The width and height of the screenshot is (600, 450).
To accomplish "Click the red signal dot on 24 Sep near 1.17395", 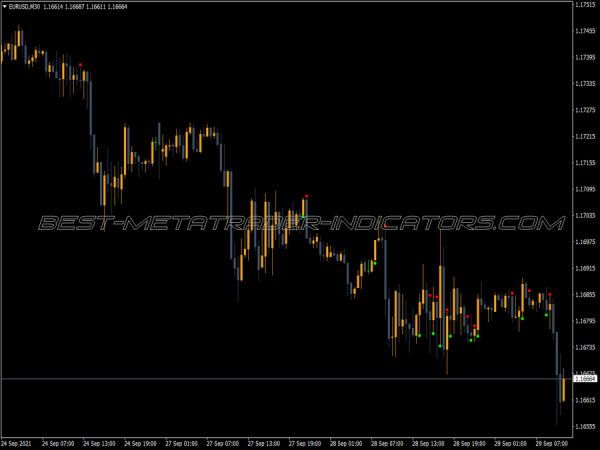I will tap(80, 65).
